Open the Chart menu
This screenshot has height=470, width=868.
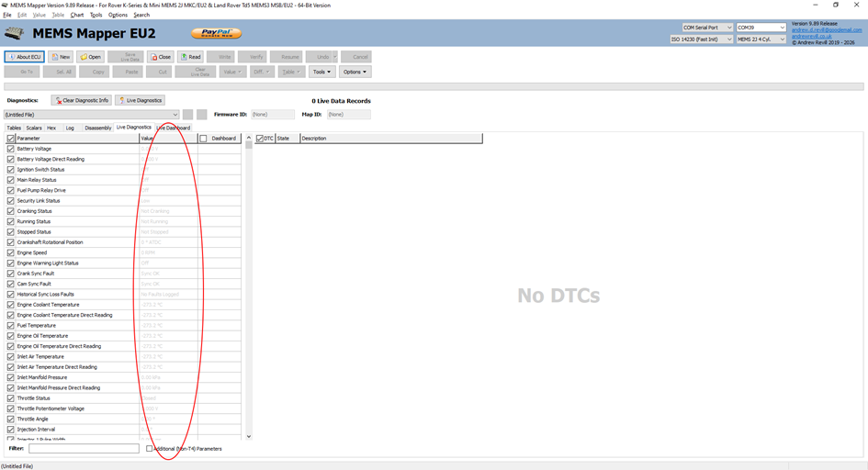click(x=77, y=15)
